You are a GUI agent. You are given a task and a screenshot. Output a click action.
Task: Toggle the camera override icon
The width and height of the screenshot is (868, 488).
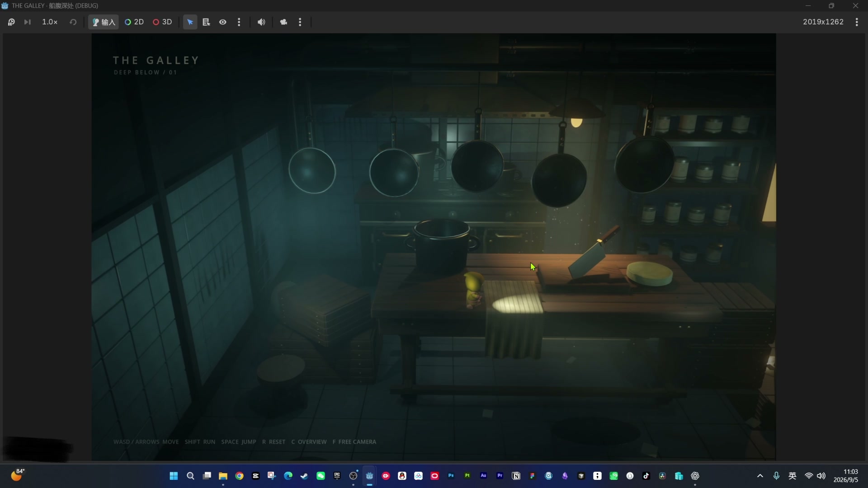pyautogui.click(x=283, y=22)
